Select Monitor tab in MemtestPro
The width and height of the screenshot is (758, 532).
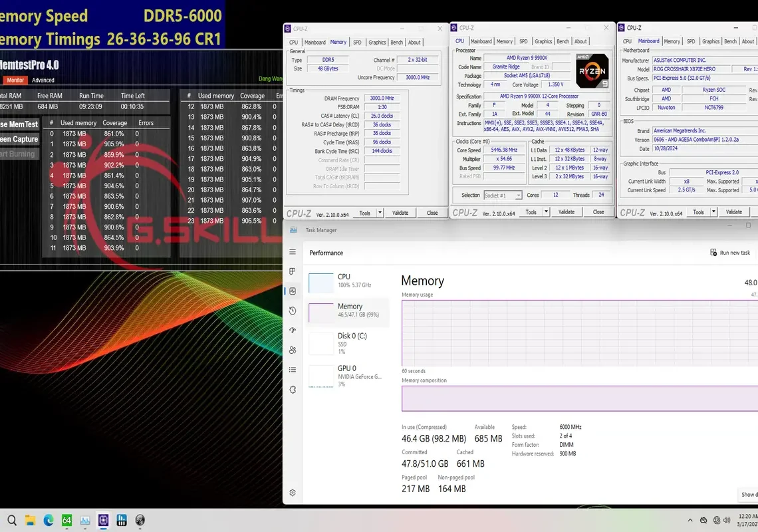[15, 80]
